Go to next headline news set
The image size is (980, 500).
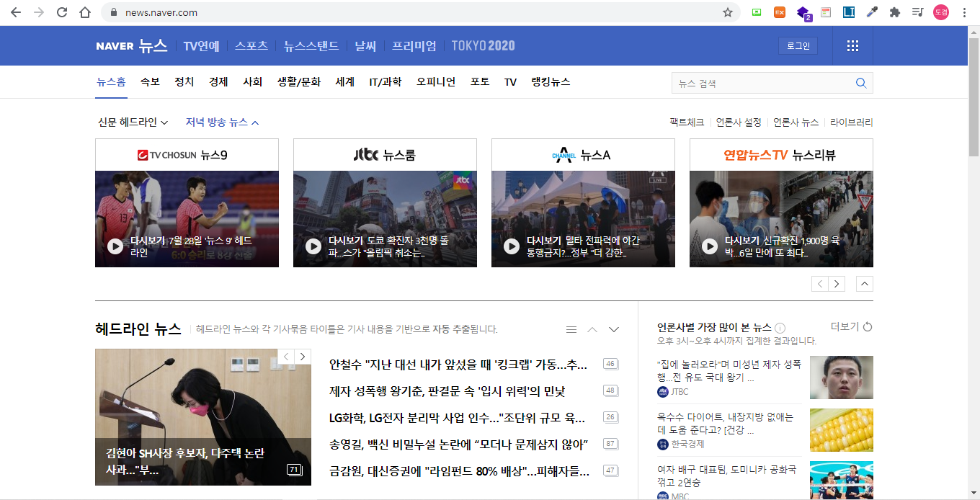614,329
